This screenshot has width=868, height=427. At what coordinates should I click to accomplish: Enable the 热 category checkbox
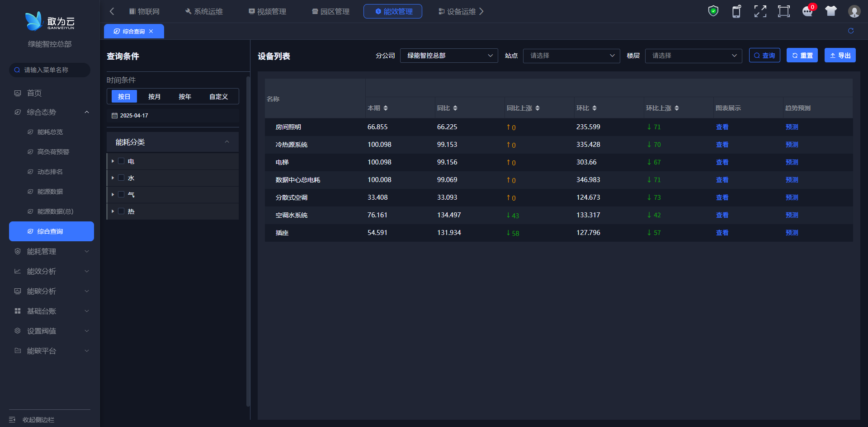pyautogui.click(x=121, y=211)
